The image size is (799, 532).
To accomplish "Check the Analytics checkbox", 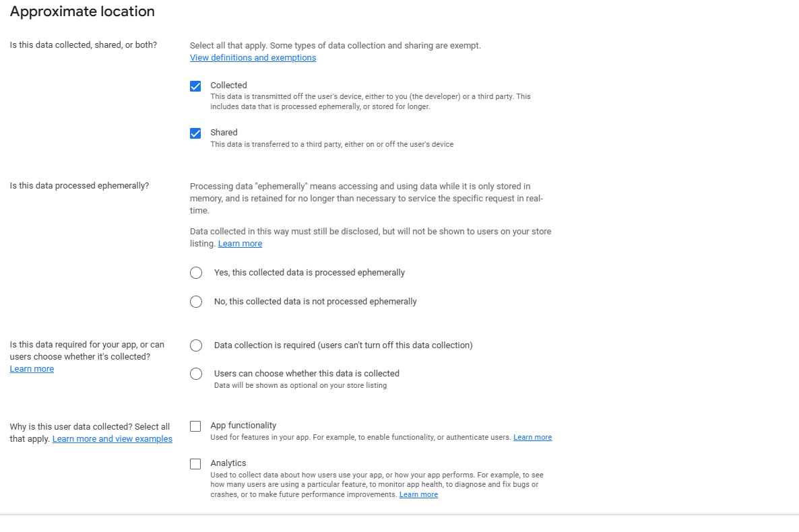I will [x=195, y=464].
